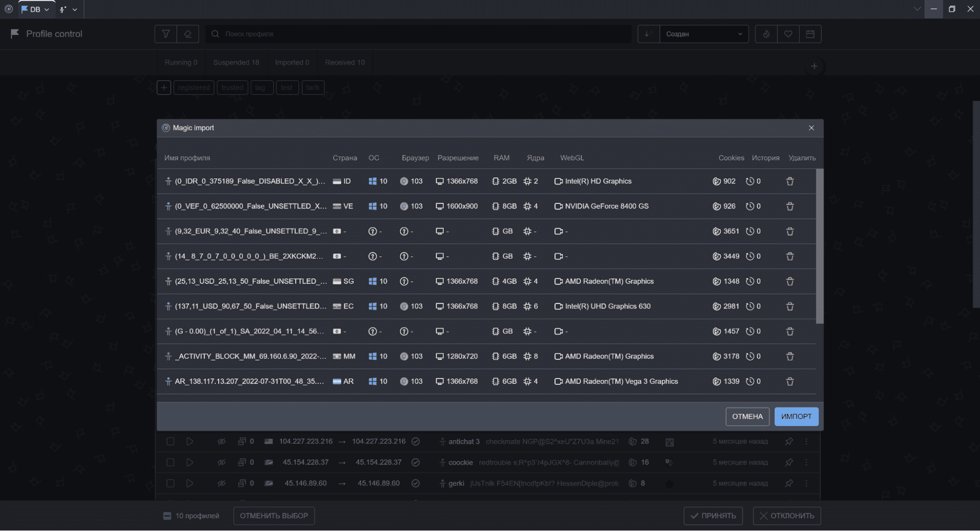Viewport: 980px width, 531px height.
Task: Click the heart favorites icon
Action: point(788,34)
